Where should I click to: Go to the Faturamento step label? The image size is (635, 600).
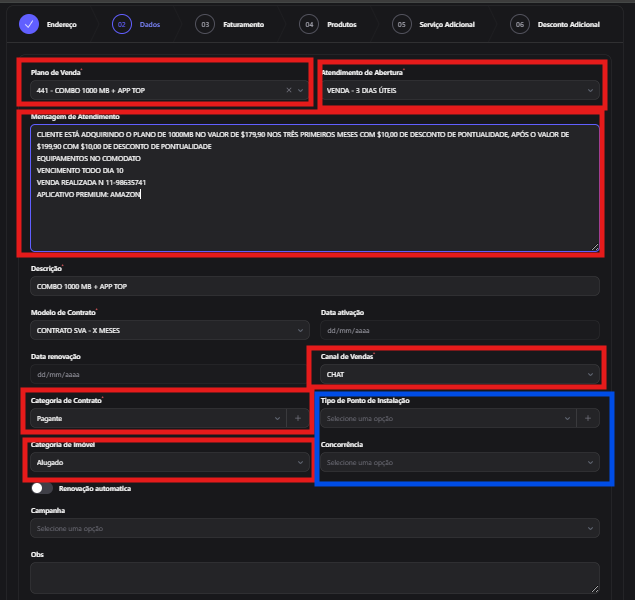click(x=243, y=24)
